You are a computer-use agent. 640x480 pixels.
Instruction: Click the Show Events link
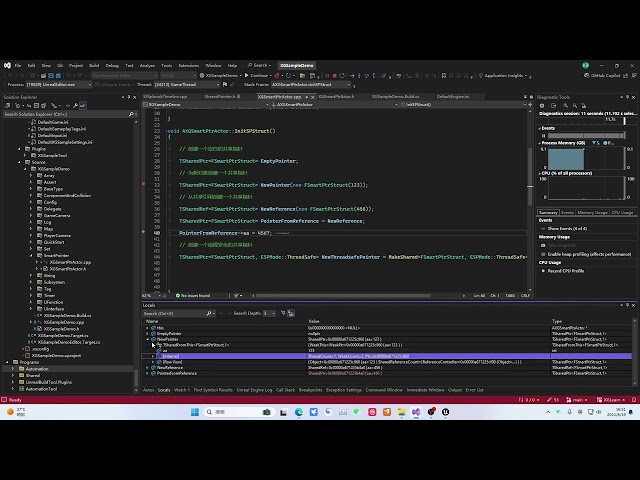[x=567, y=229]
